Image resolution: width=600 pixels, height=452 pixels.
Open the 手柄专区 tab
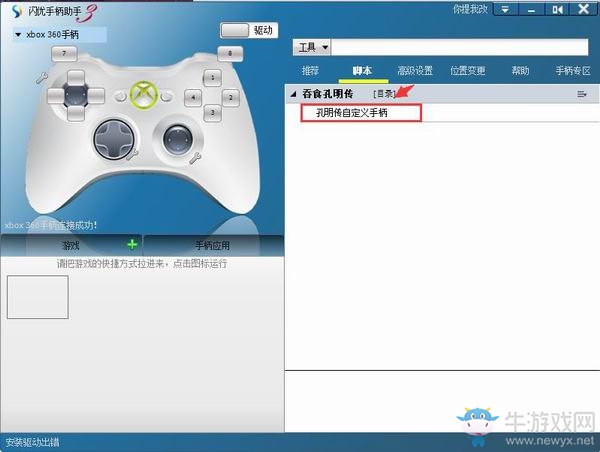point(573,71)
